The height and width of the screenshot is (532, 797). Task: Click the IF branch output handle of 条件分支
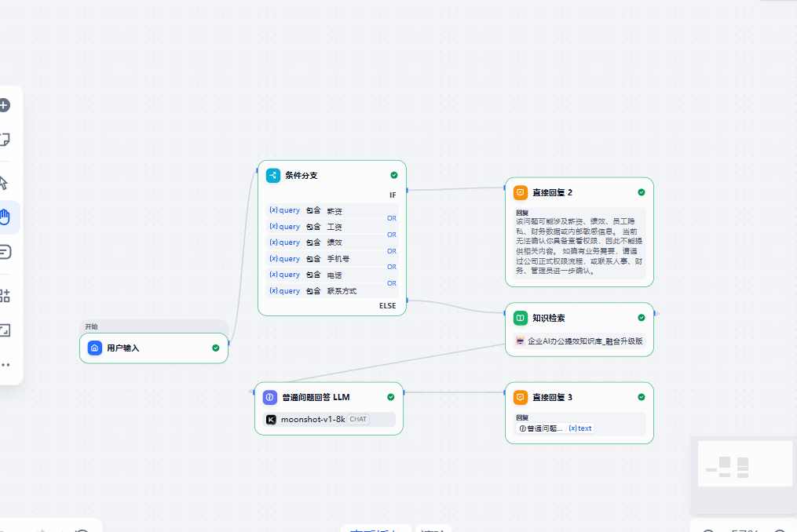(x=408, y=191)
